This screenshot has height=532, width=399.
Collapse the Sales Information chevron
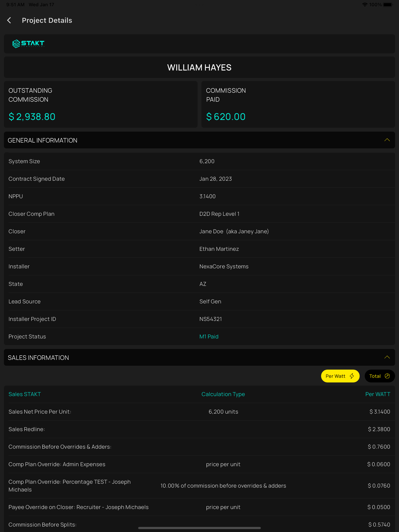(x=387, y=357)
